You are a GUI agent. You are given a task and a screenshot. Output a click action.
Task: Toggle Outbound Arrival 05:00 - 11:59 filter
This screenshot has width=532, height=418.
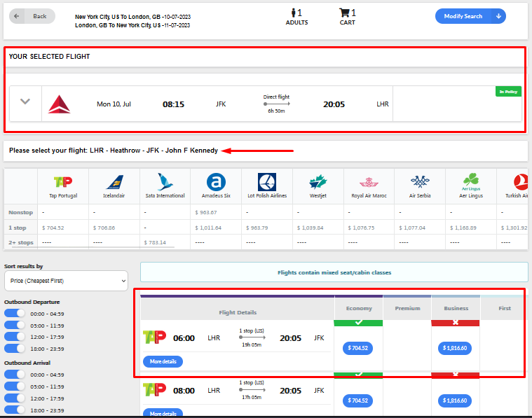tap(15, 386)
